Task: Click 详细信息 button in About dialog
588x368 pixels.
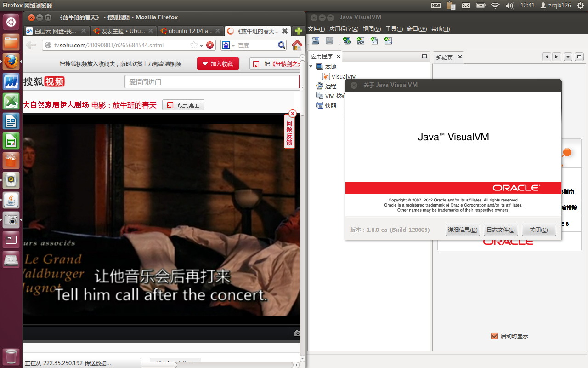Action: 462,230
